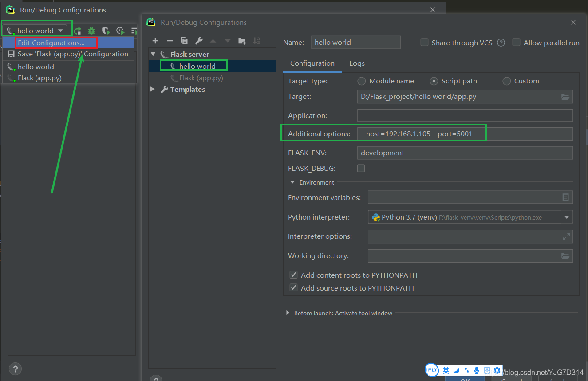Sort configurations alphabetically icon
The image size is (588, 381).
(x=257, y=41)
